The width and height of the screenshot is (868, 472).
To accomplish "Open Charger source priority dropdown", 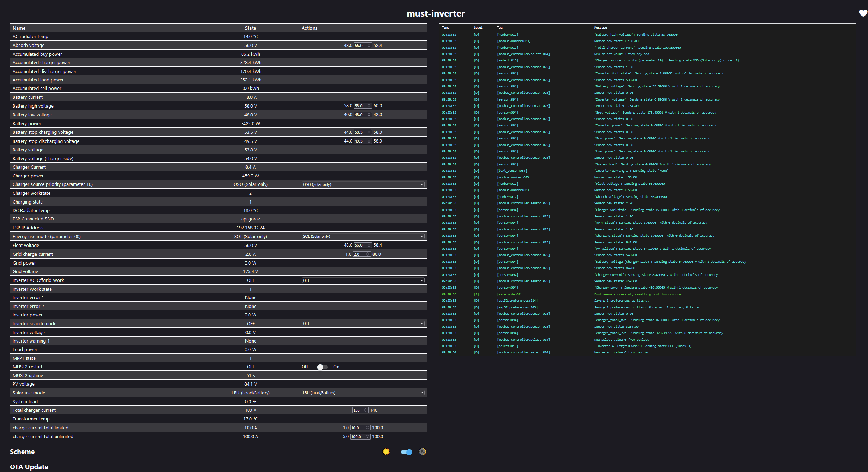I will pyautogui.click(x=363, y=184).
